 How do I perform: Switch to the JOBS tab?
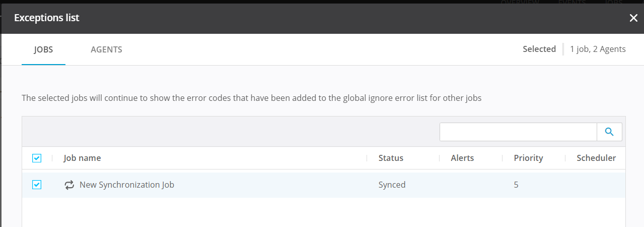pos(43,49)
